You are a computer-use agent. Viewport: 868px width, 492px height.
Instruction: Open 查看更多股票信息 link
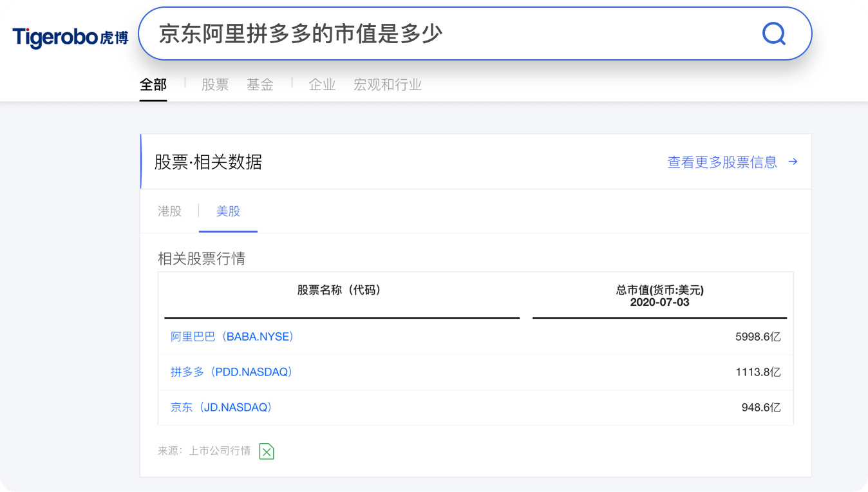tap(732, 162)
